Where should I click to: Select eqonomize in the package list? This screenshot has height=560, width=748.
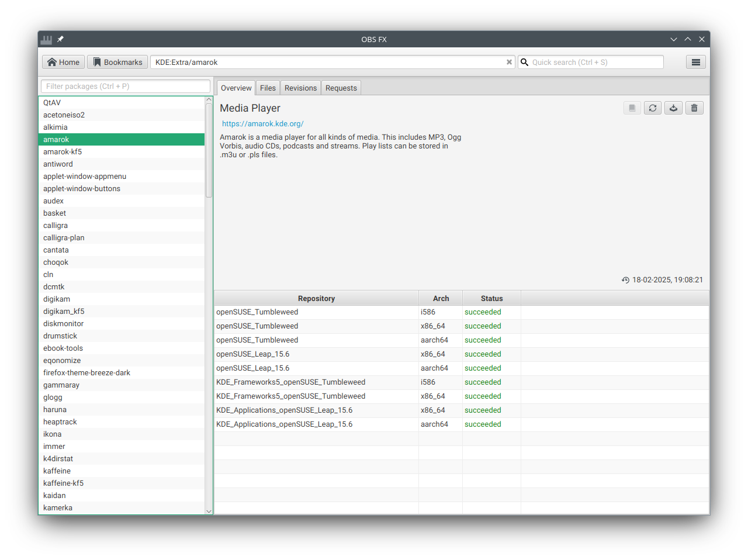122,361
